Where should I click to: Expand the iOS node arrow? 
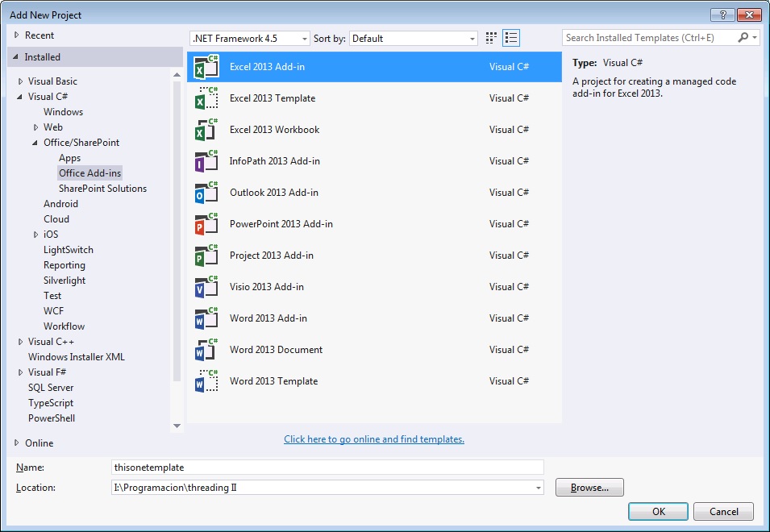click(x=35, y=235)
